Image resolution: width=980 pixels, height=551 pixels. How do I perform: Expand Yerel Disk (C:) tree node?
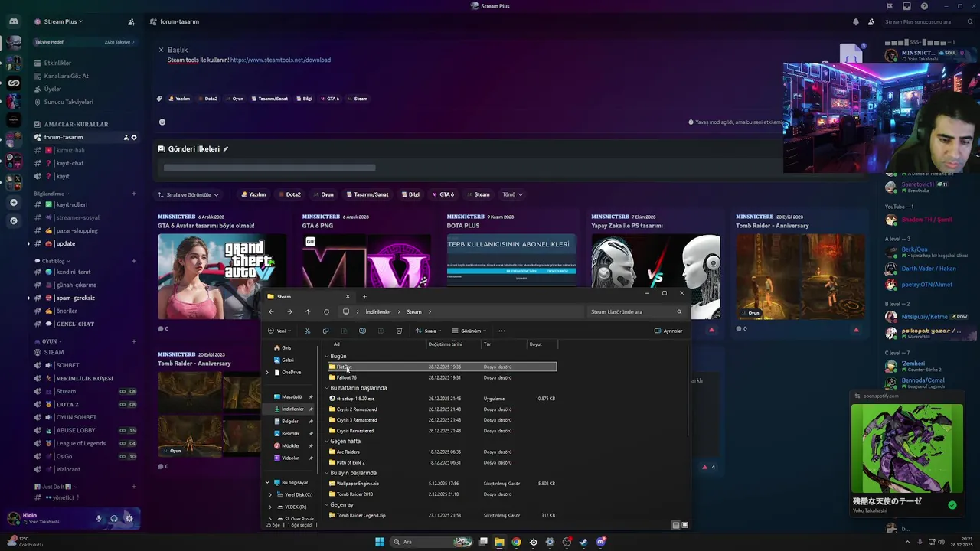pos(270,494)
